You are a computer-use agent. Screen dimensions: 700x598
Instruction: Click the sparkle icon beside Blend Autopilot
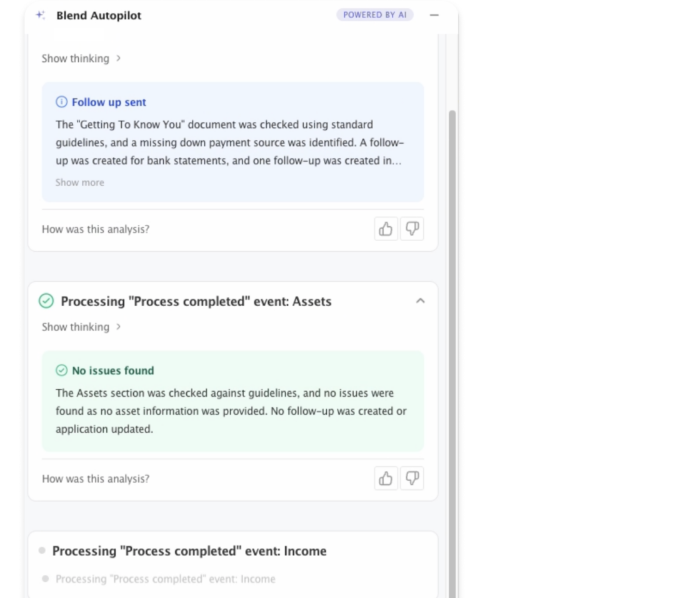point(41,16)
